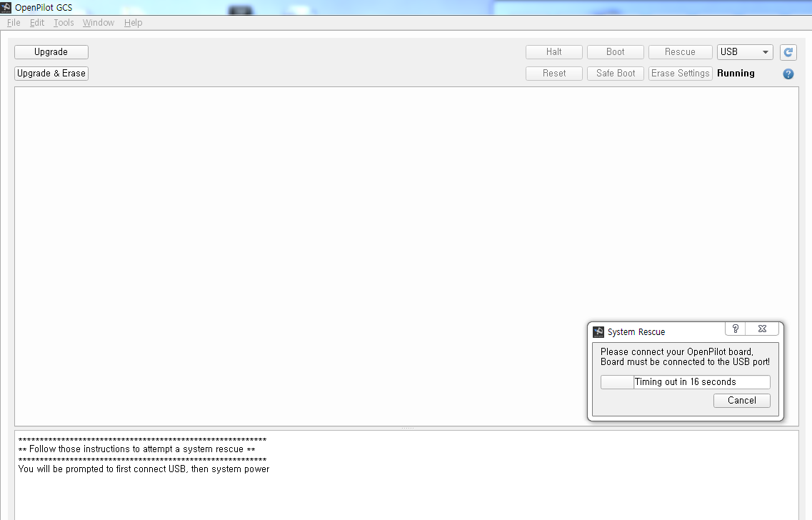
Task: Click the 'Follow those instructions' log line
Action: coord(136,449)
